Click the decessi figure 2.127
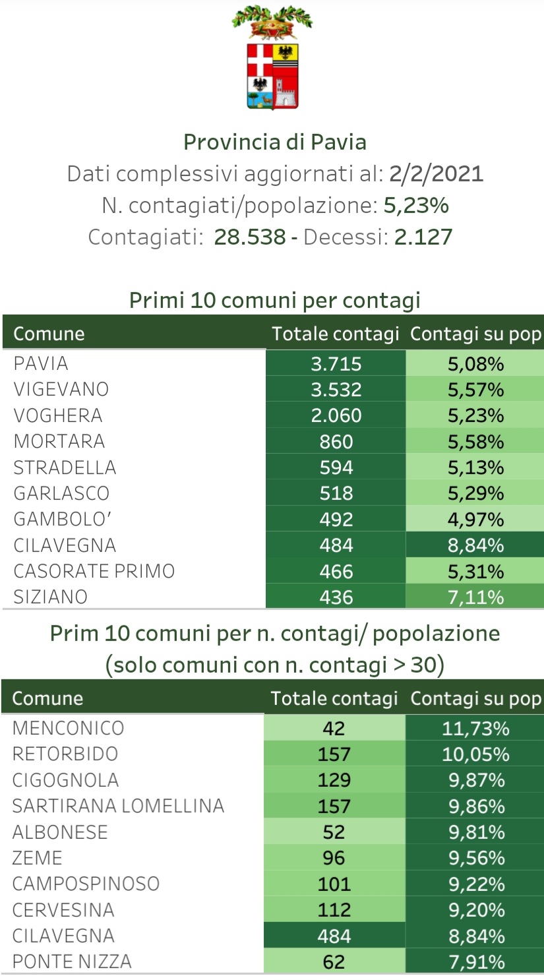Screen dimensions: 544x980 tap(423, 237)
